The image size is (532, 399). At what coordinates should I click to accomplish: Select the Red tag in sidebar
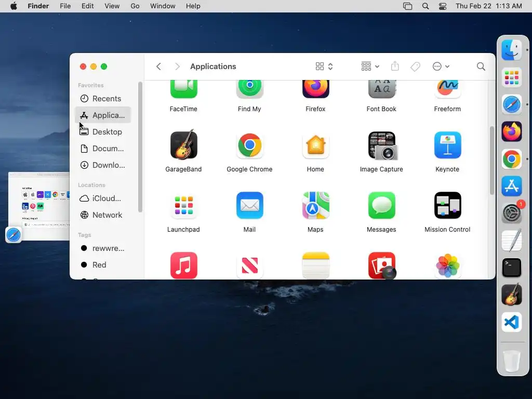[x=102, y=264]
